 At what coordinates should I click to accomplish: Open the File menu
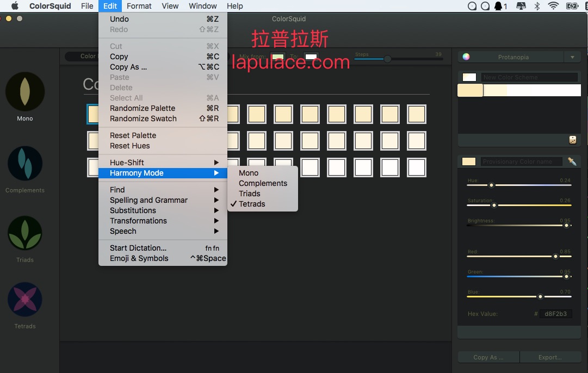point(87,6)
